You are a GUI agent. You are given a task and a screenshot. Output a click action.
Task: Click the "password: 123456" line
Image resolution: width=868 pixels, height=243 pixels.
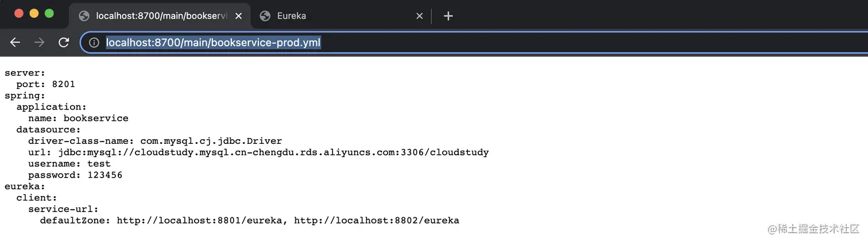[75, 175]
